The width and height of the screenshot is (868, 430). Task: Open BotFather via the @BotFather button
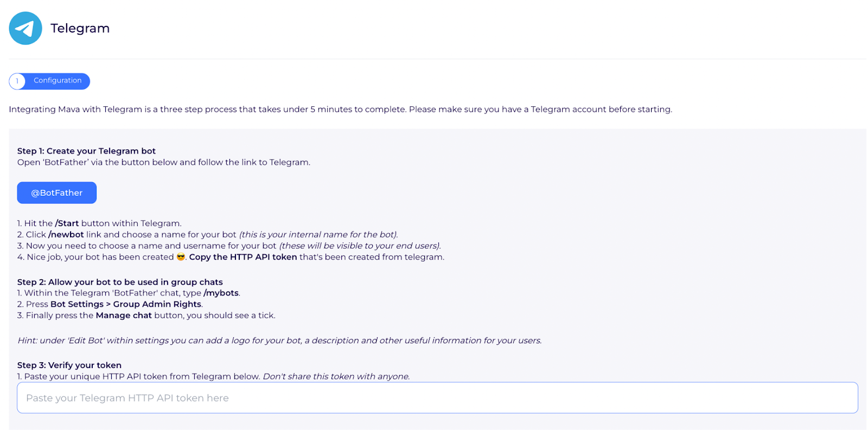[56, 192]
